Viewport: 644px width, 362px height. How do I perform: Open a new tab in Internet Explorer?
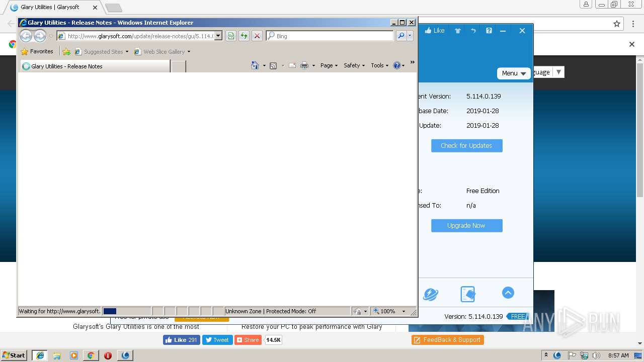(x=179, y=66)
